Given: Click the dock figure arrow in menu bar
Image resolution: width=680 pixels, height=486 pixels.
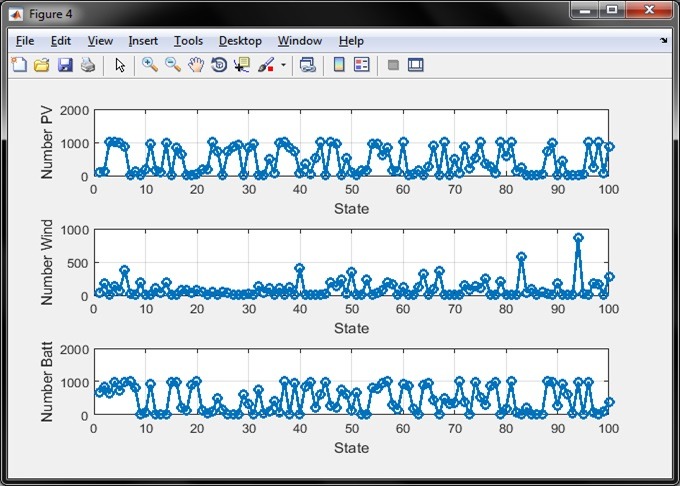Looking at the screenshot, I should pyautogui.click(x=664, y=41).
